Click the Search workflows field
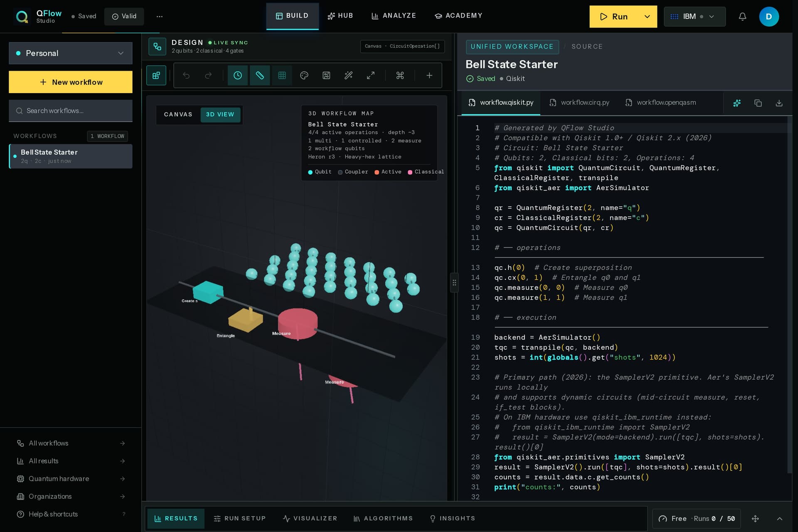 pos(71,111)
